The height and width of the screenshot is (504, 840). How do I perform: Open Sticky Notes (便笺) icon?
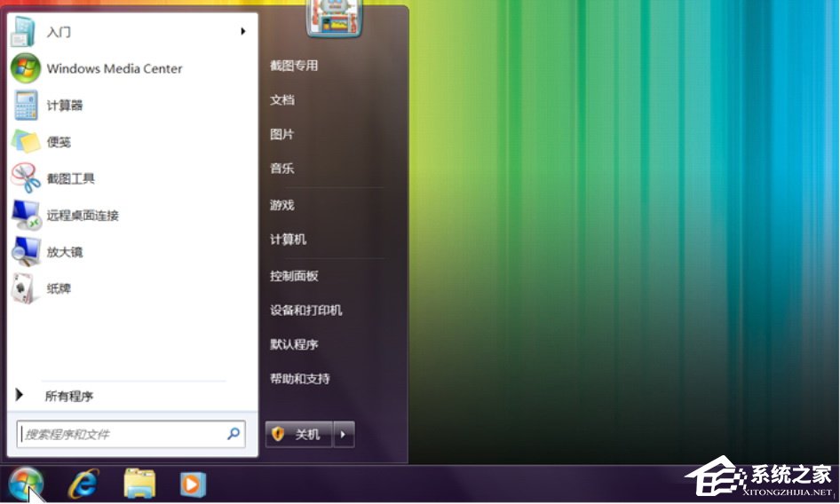(26, 142)
